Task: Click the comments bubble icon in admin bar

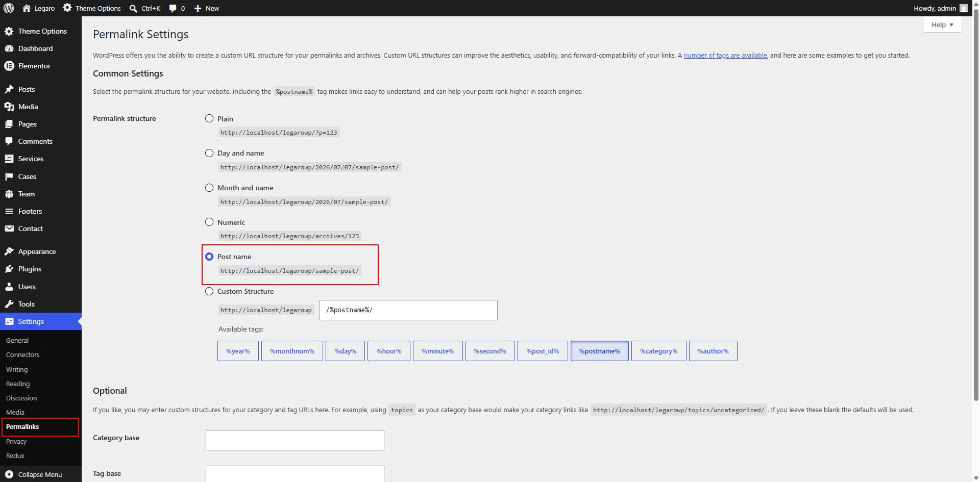Action: click(x=173, y=9)
